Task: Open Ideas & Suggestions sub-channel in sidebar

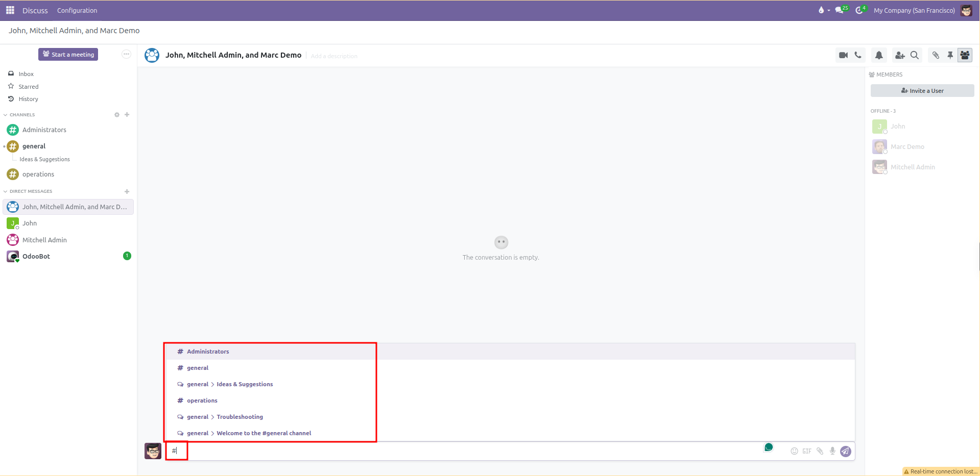Action: click(x=44, y=159)
